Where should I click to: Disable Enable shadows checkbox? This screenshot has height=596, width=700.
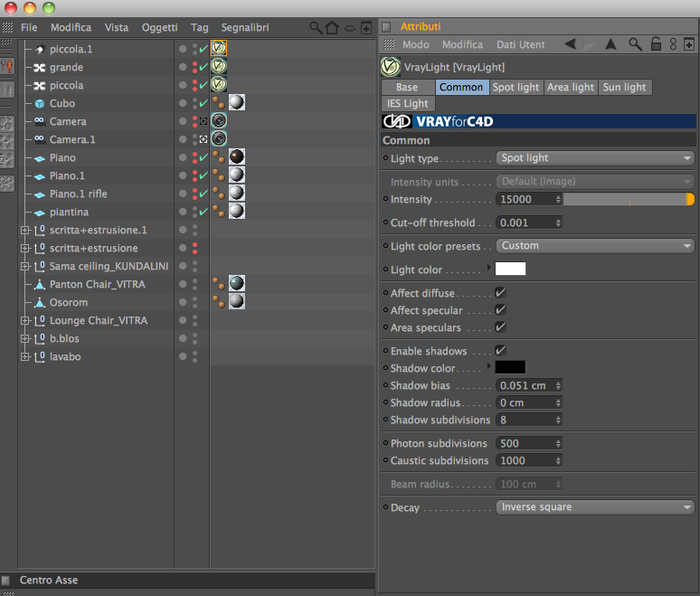coord(500,350)
